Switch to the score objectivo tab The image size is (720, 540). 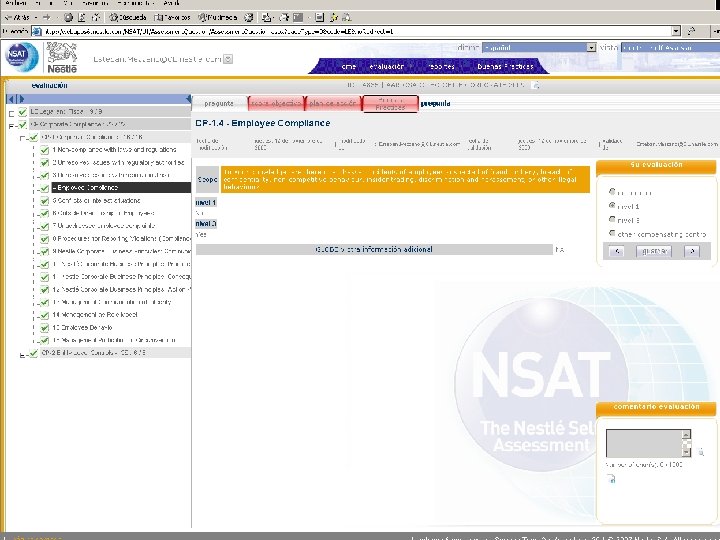(x=276, y=104)
